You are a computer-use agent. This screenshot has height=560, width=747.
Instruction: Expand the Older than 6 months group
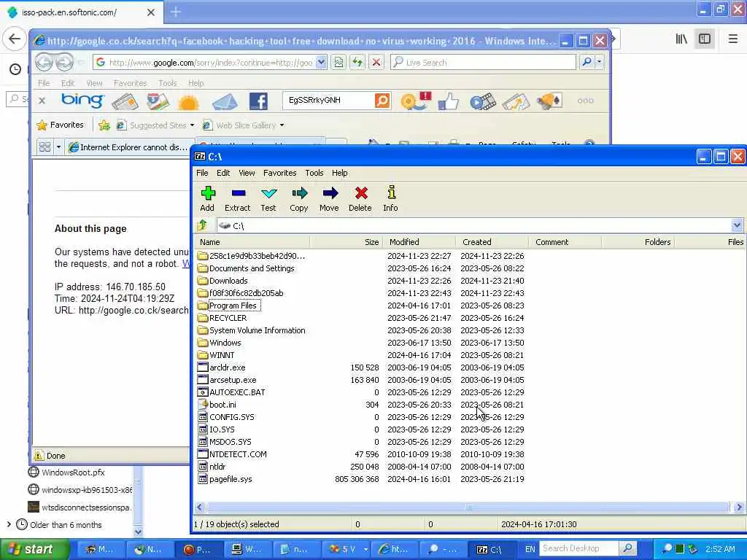9,524
